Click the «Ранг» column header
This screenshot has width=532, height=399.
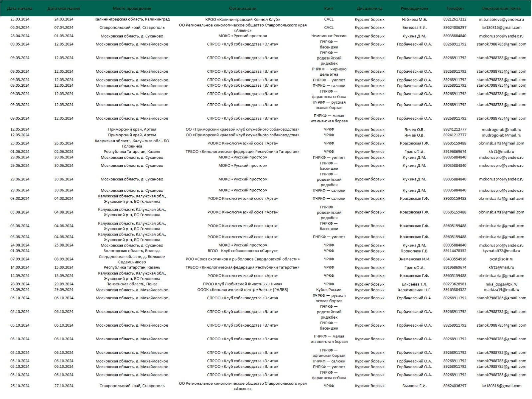[329, 8]
